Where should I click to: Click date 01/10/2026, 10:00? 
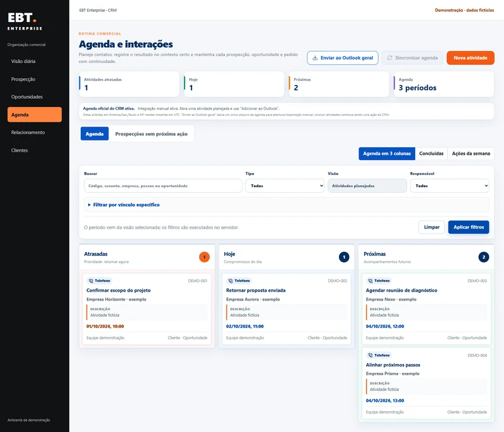[x=105, y=326]
